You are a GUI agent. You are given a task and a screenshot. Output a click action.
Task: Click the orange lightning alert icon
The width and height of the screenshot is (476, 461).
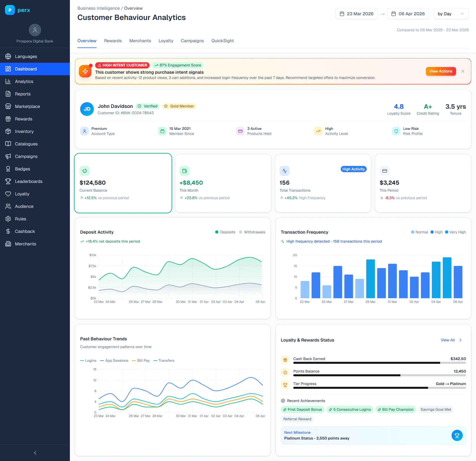click(x=85, y=71)
